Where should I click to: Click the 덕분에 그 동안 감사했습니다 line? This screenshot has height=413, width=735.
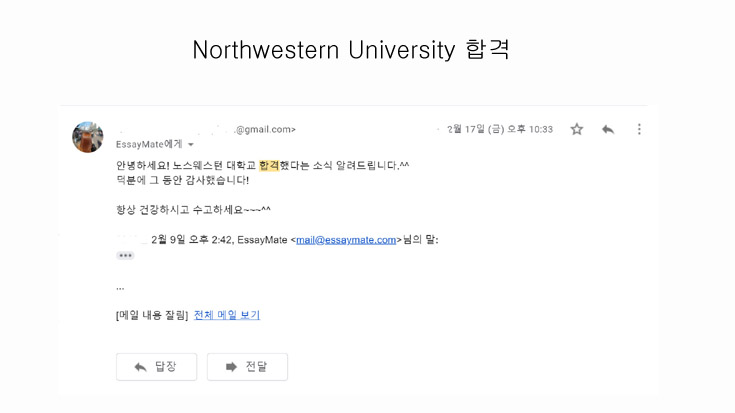pyautogui.click(x=182, y=180)
